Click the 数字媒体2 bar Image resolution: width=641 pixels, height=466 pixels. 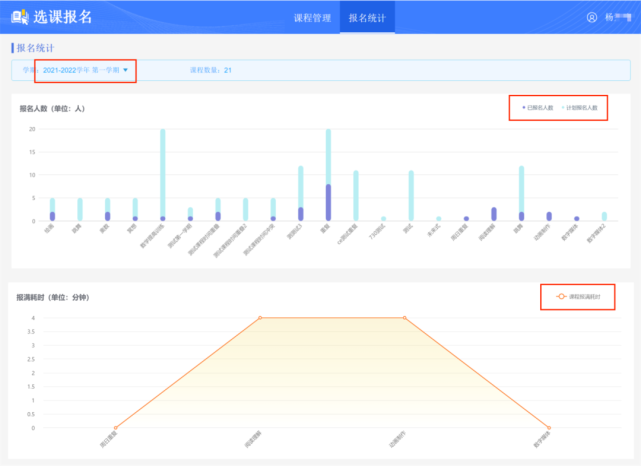tap(604, 217)
